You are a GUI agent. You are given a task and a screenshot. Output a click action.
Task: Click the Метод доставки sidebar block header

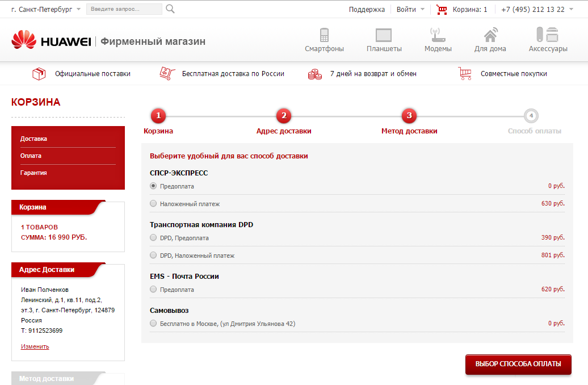58,378
